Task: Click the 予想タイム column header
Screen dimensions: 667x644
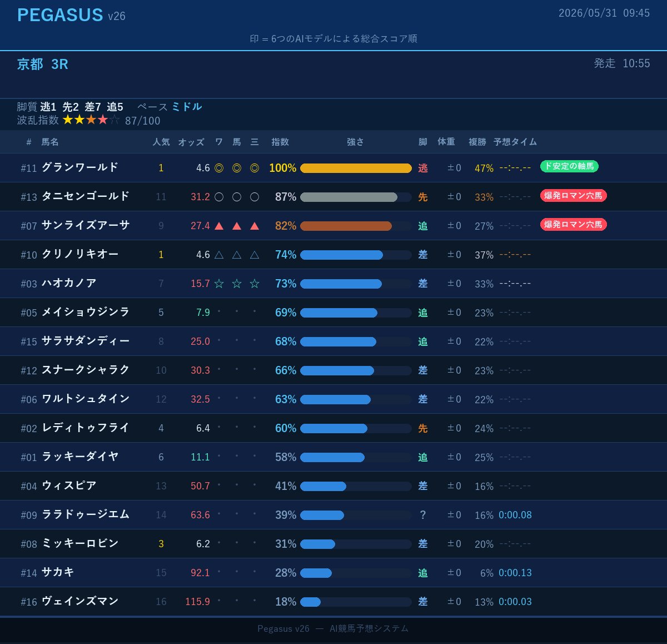Action: [x=515, y=142]
